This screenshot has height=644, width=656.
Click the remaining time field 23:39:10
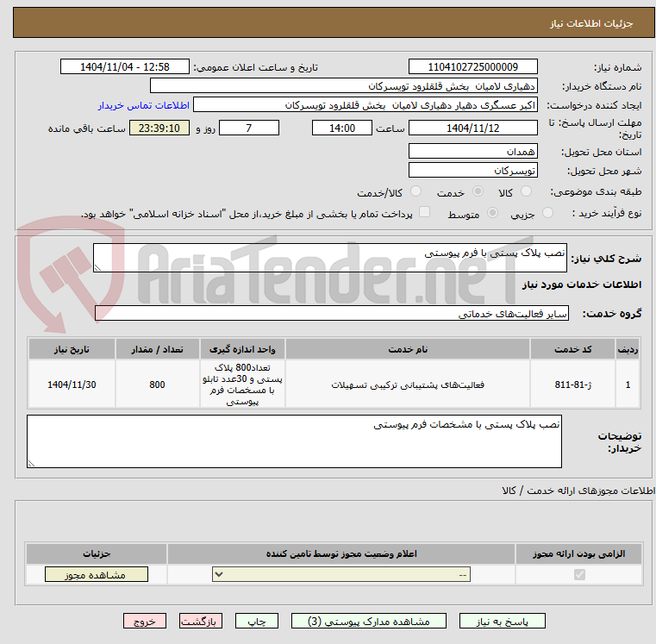159,128
